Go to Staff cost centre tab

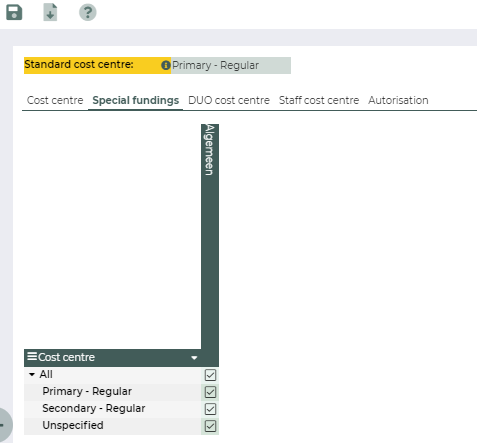coord(319,100)
